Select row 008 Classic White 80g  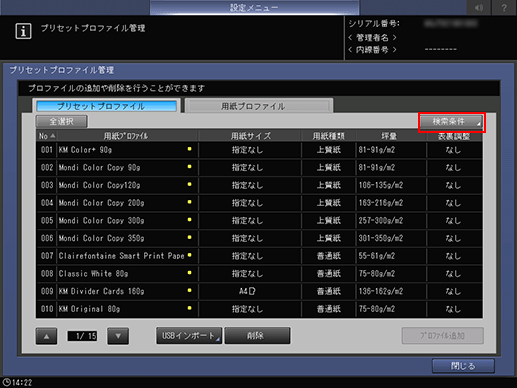click(x=259, y=273)
